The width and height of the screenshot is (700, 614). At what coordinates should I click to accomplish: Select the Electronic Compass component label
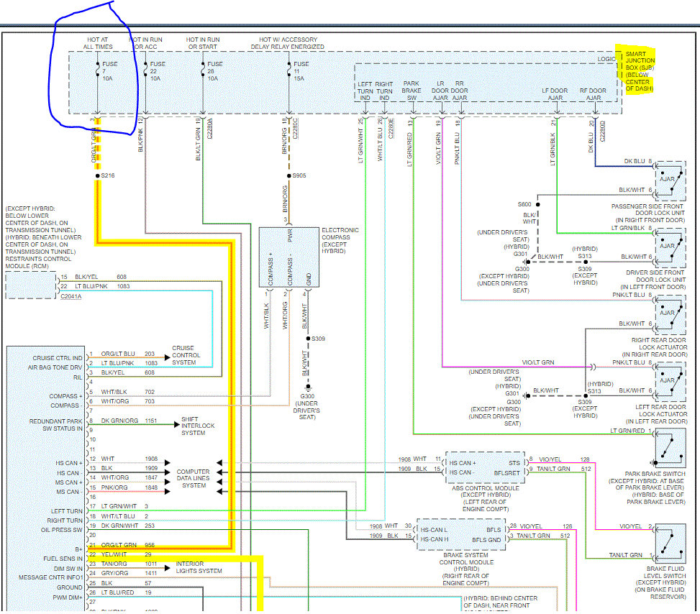[x=340, y=241]
